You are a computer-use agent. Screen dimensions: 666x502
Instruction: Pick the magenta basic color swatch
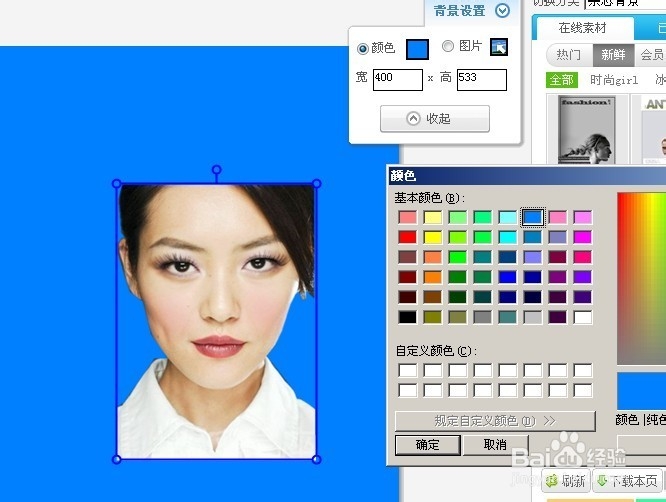pyautogui.click(x=583, y=237)
